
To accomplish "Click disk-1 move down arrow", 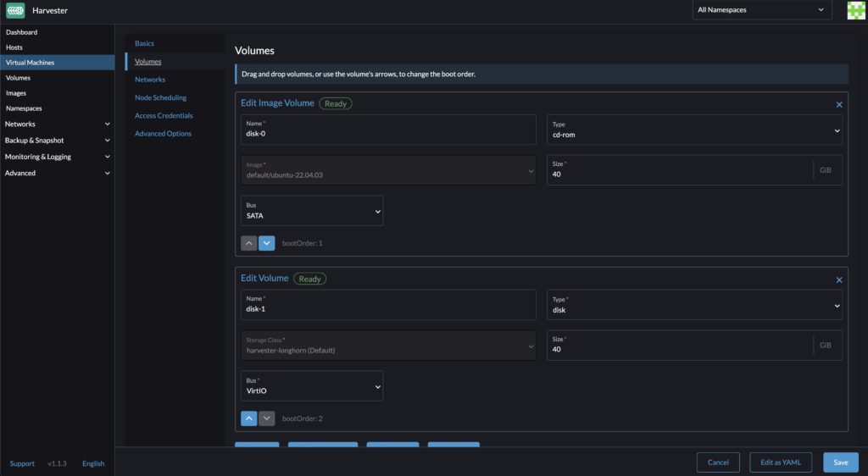I will (267, 418).
